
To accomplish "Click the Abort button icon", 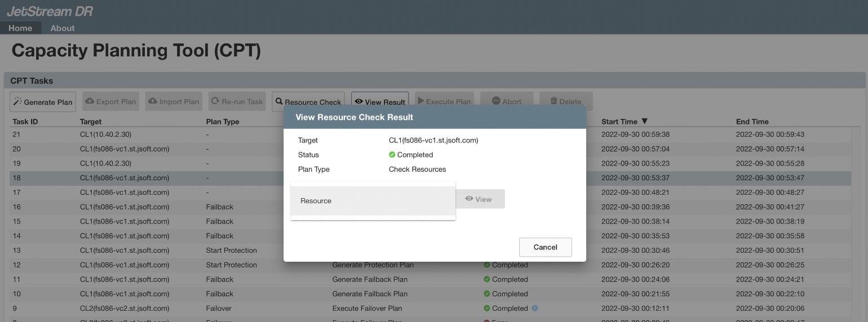I will pyautogui.click(x=496, y=101).
